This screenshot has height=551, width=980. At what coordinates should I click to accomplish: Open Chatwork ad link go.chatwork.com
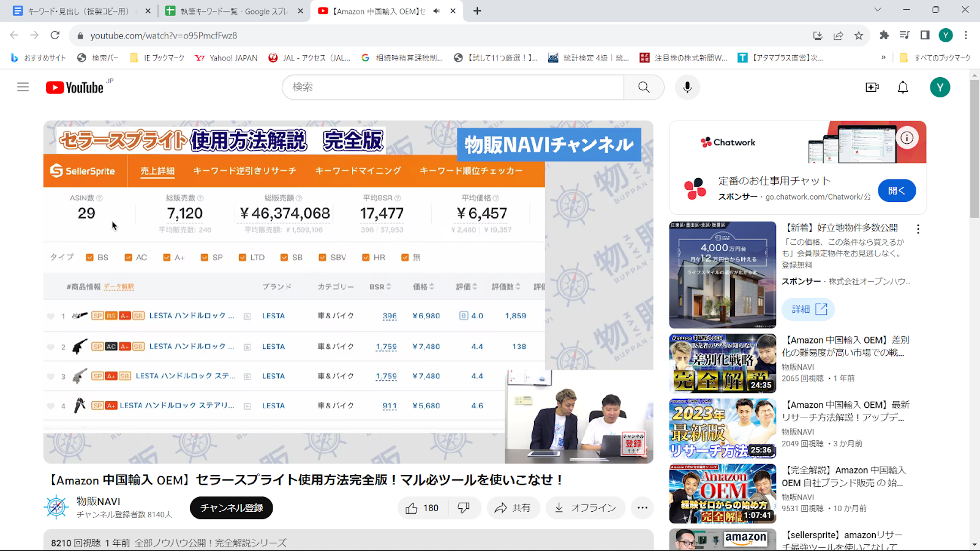point(818,197)
